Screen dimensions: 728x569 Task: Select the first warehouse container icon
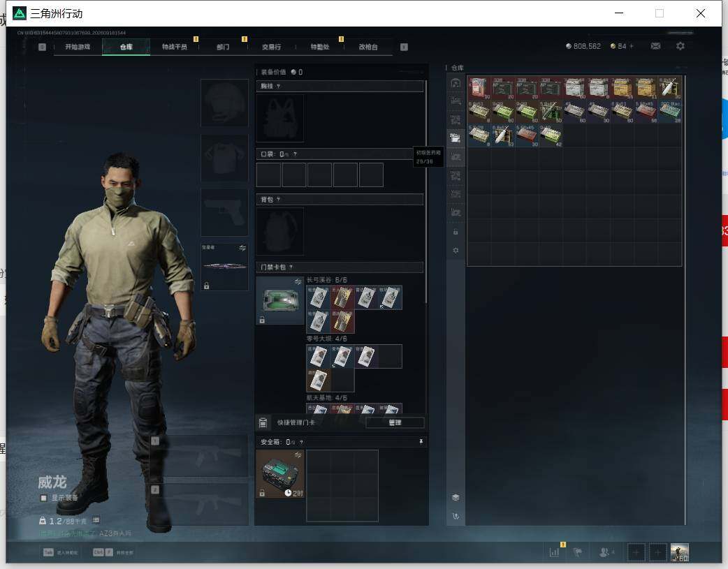point(456,84)
